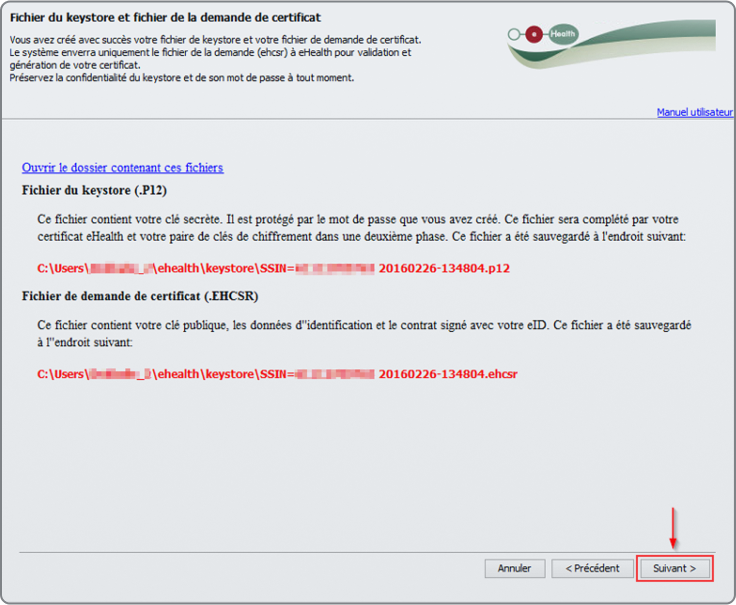This screenshot has width=736, height=605.
Task: Click the empty white circle in logo
Action: pos(514,34)
